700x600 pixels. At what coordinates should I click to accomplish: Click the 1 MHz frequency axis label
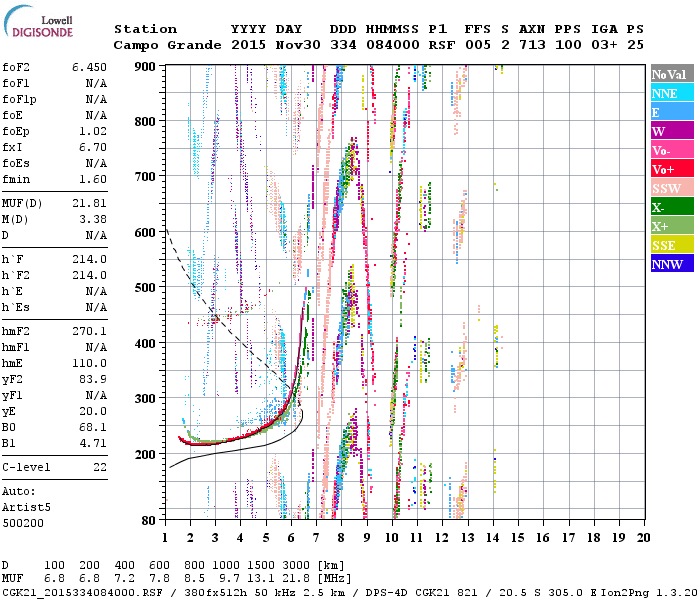(165, 538)
